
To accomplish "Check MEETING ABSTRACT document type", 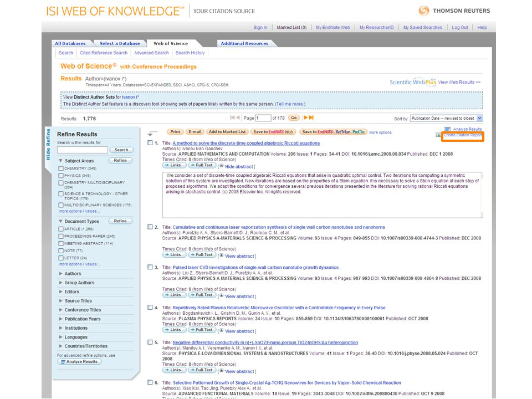I will [x=61, y=244].
